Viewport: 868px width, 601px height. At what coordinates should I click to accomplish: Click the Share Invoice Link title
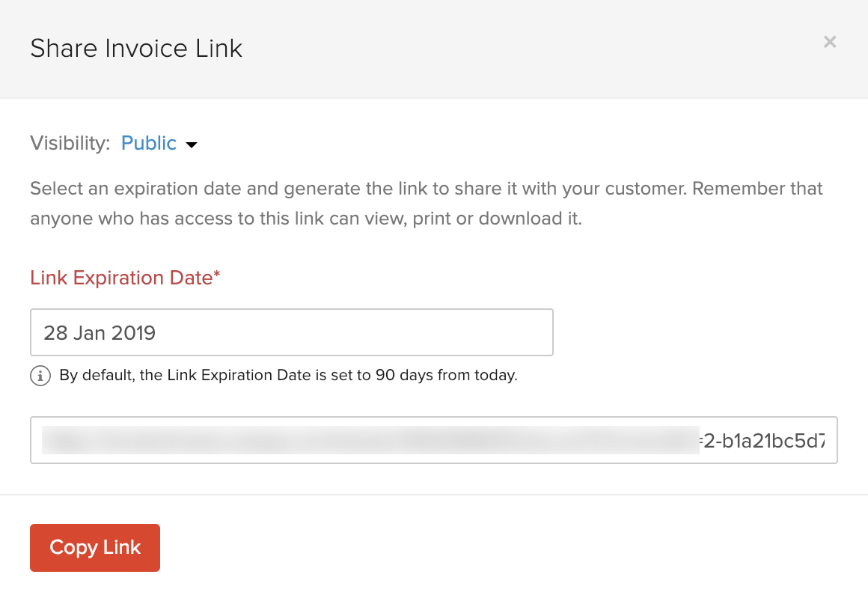pyautogui.click(x=136, y=49)
